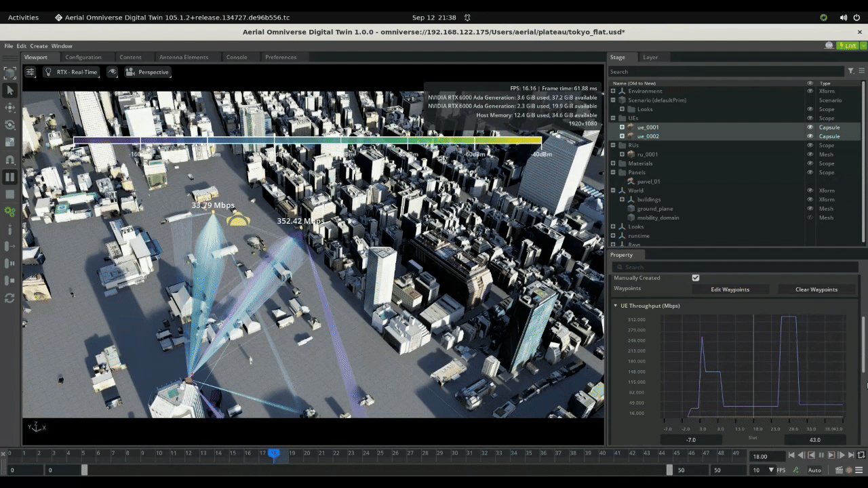
Task: Jump to timeline start
Action: point(791,455)
